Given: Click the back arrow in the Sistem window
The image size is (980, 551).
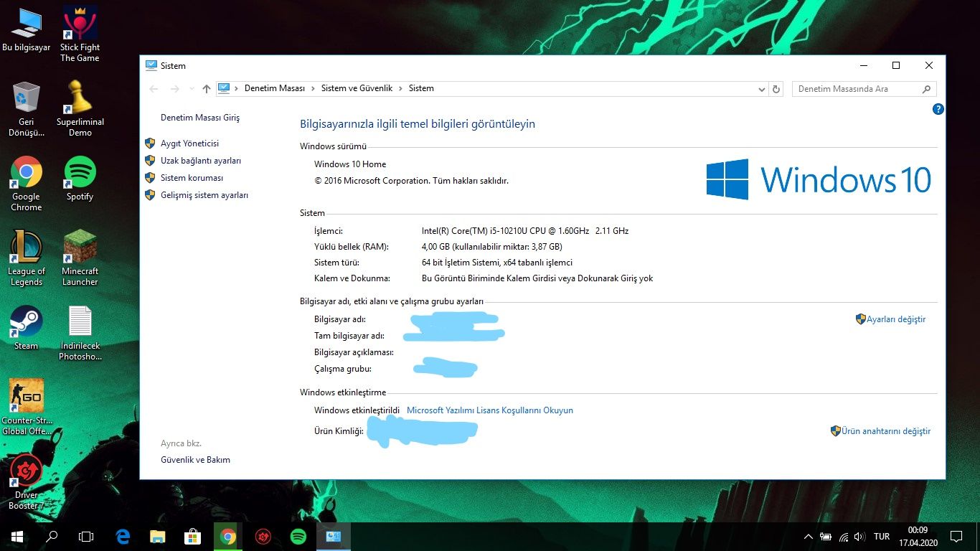Looking at the screenshot, I should click(154, 89).
